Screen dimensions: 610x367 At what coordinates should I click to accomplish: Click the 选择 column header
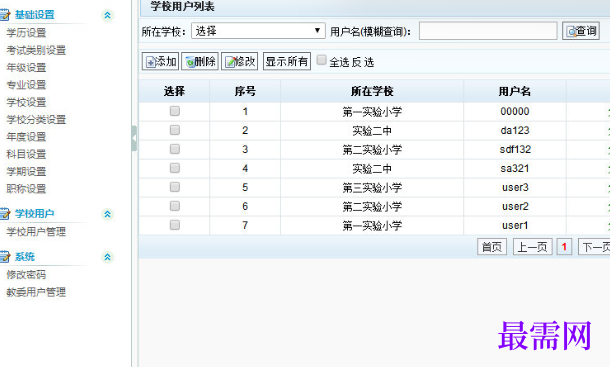point(174,91)
